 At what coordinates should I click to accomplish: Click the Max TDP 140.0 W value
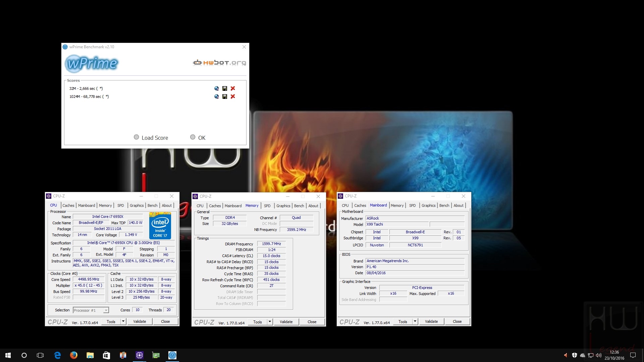pyautogui.click(x=136, y=223)
